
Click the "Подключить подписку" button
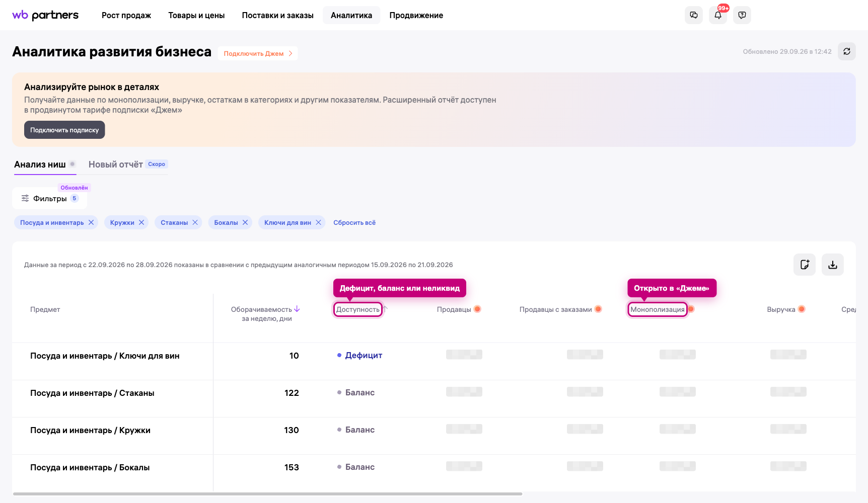pos(64,130)
